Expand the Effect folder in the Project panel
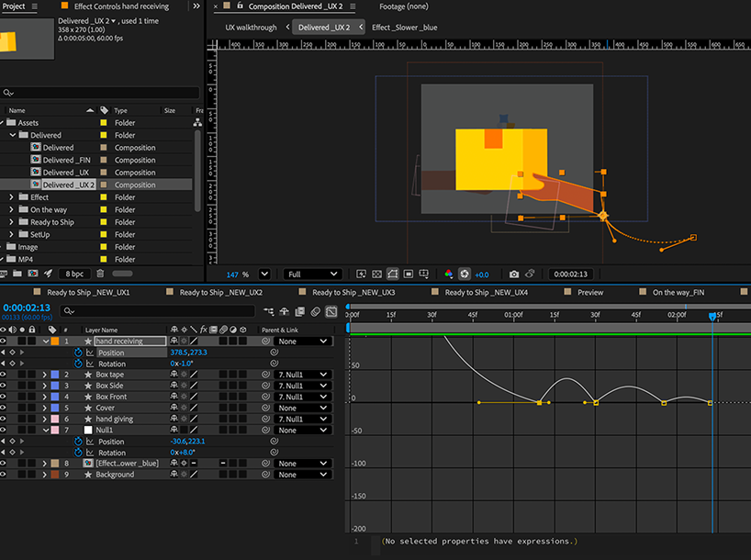 coord(12,196)
